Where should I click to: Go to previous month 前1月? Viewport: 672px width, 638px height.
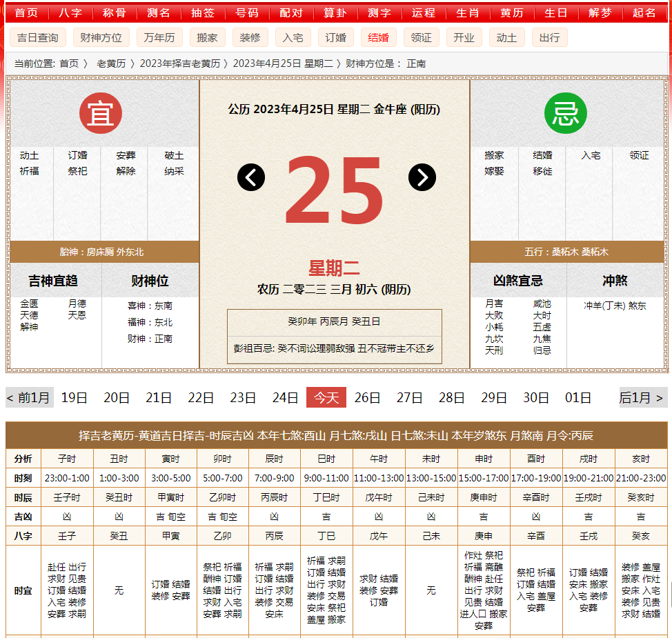28,397
